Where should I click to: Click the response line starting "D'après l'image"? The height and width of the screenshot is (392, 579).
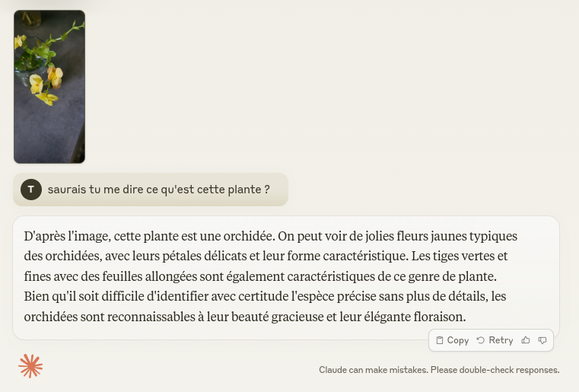pos(270,236)
